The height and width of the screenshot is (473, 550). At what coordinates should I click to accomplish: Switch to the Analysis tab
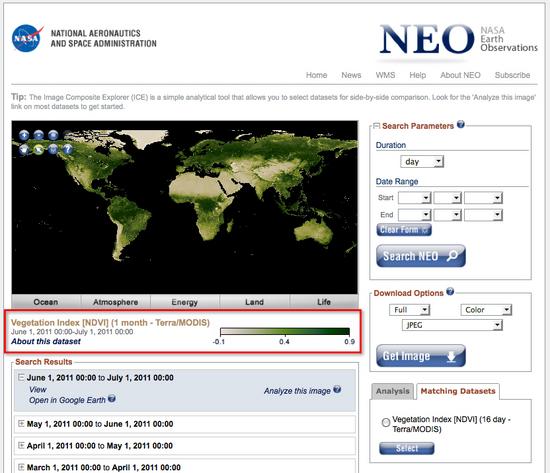tap(393, 391)
